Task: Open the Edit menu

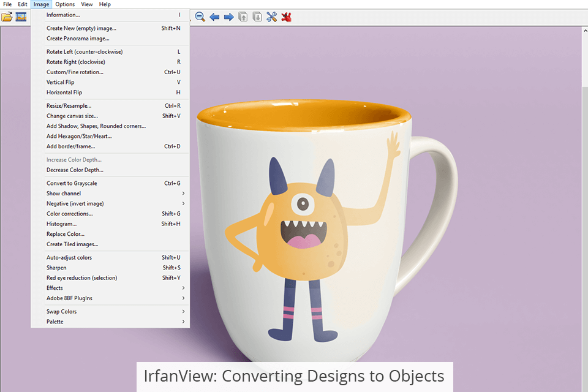Action: tap(23, 4)
